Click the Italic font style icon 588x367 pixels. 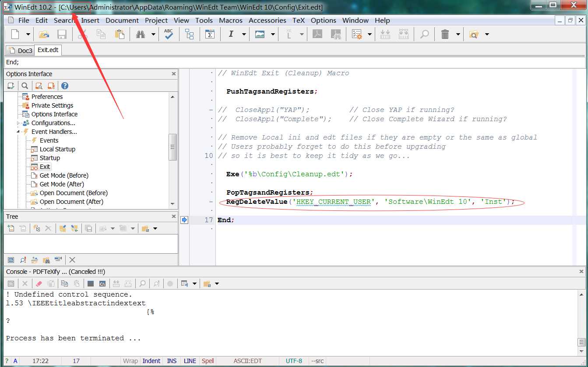pyautogui.click(x=231, y=34)
